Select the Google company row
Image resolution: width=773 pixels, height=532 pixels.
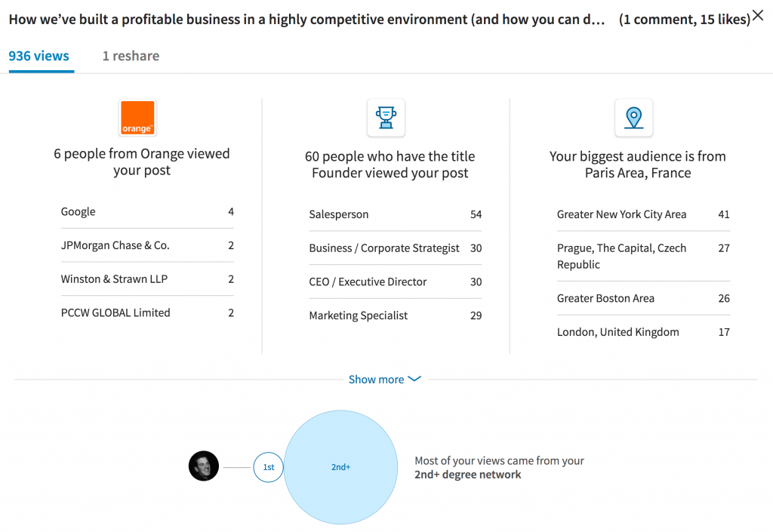[x=147, y=212]
